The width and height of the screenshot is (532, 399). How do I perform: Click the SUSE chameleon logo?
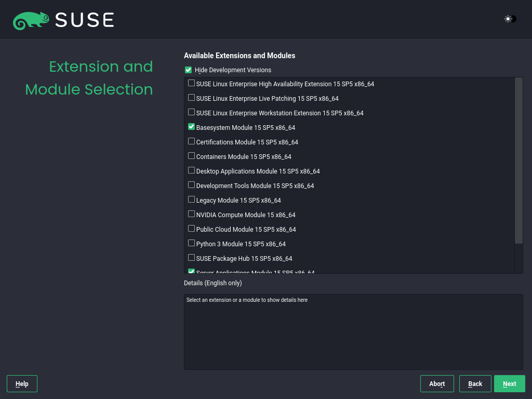[31, 19]
